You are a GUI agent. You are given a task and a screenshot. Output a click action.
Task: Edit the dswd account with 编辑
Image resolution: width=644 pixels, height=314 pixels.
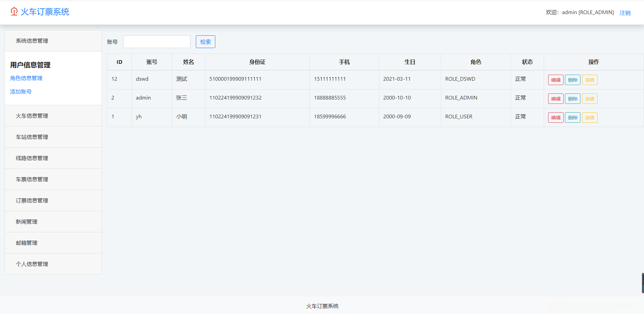coord(556,80)
